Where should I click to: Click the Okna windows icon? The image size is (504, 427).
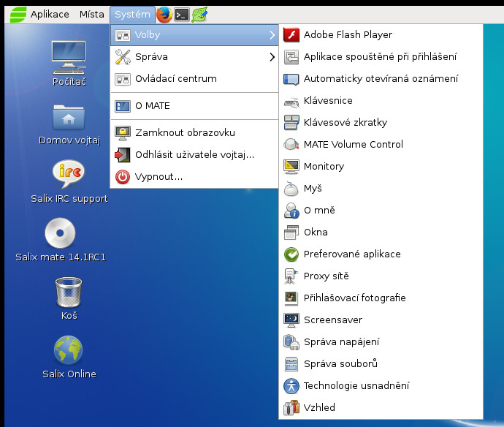291,233
